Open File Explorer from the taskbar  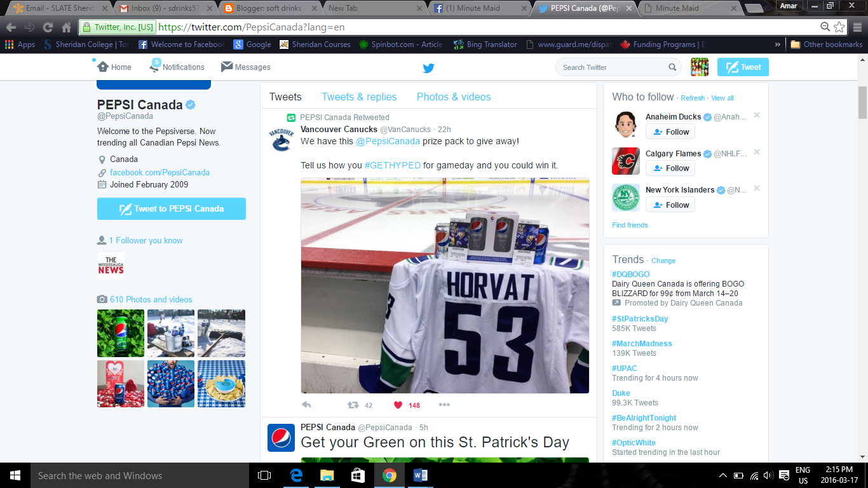pyautogui.click(x=327, y=475)
